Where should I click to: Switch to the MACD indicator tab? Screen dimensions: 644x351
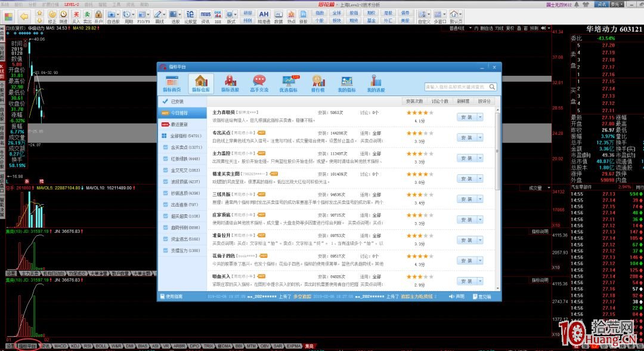60,346
